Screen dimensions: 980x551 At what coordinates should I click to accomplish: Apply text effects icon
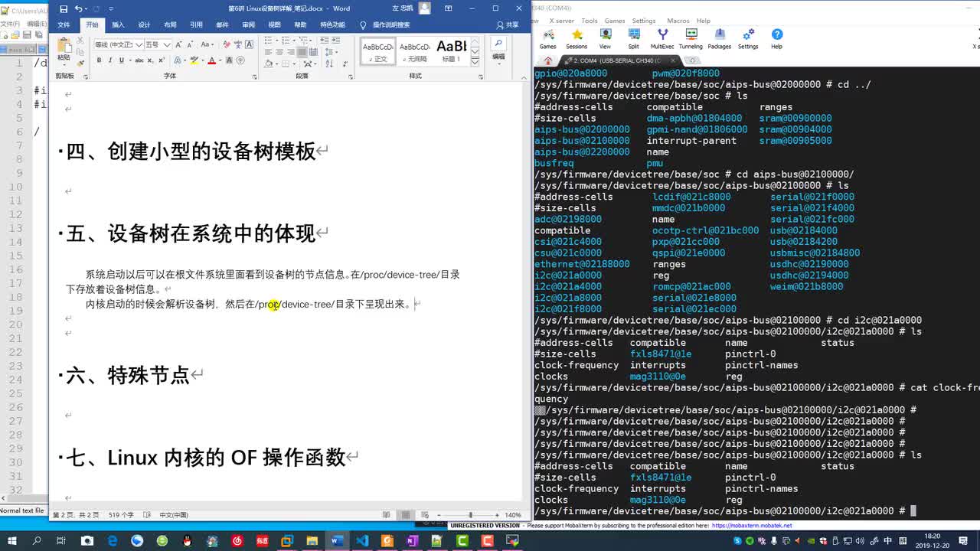(178, 60)
